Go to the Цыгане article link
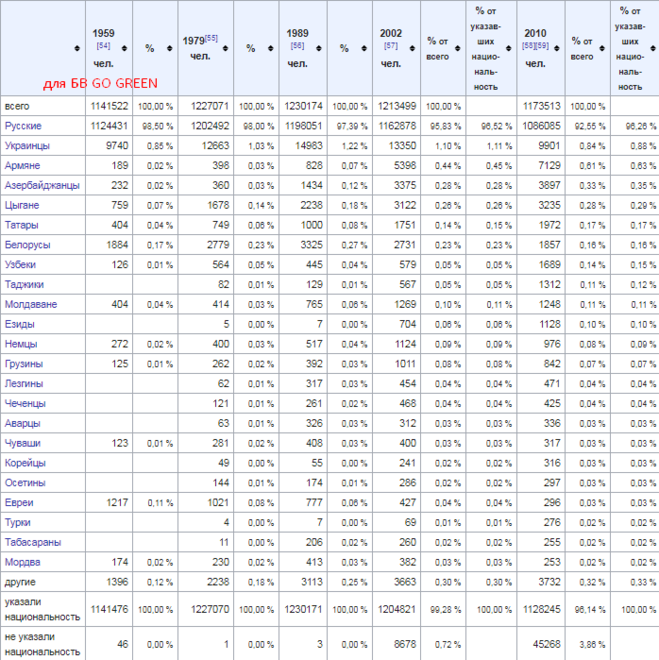Viewport: 659px width, 660px height. 22,205
